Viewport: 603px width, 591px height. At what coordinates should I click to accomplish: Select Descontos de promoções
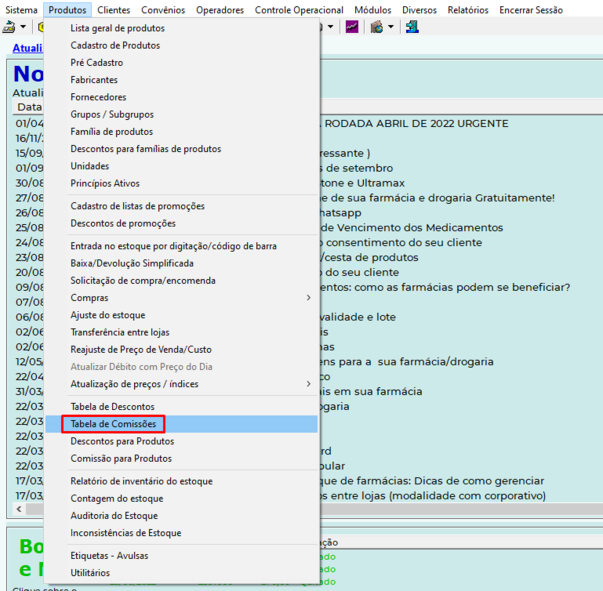(182, 223)
